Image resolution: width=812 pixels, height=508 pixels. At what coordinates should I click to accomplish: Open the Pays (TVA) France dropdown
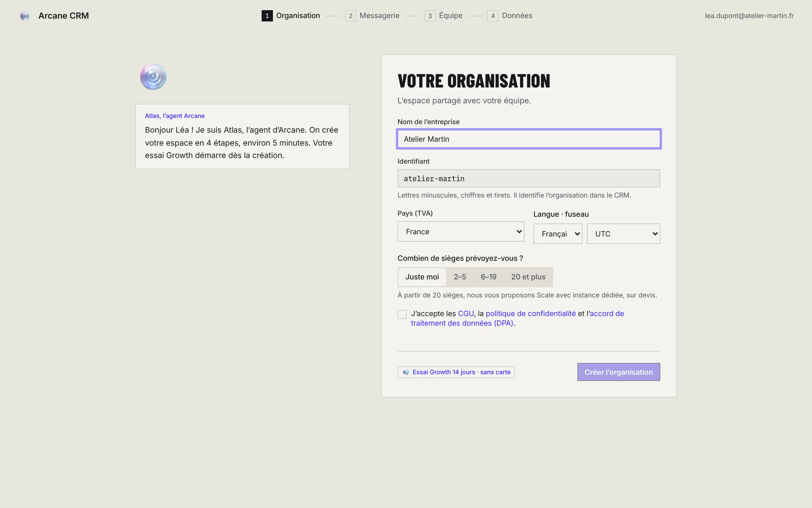(461, 231)
